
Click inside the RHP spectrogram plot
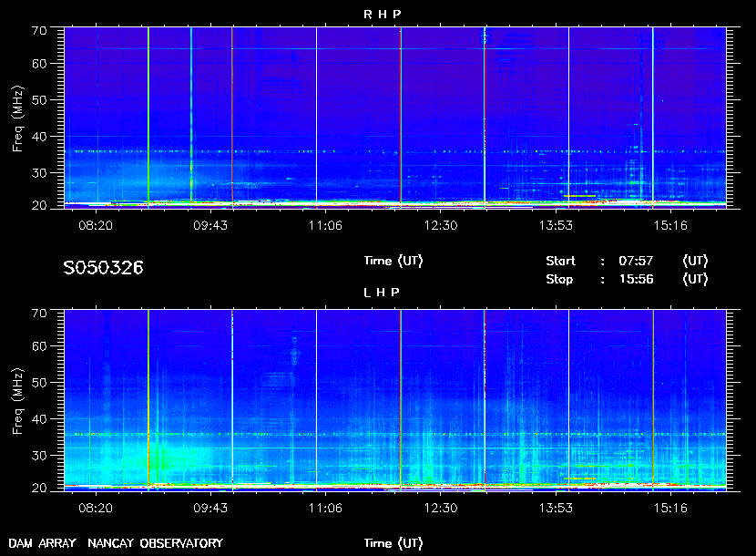395,118
